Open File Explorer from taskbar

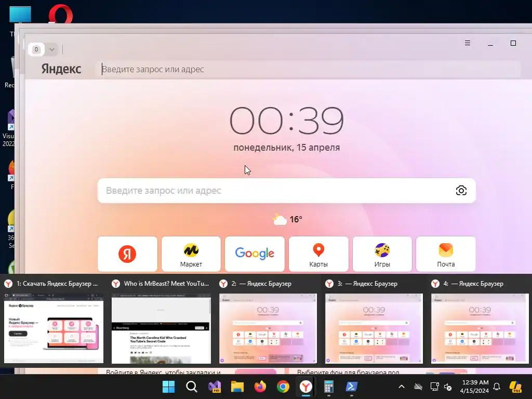tap(237, 387)
